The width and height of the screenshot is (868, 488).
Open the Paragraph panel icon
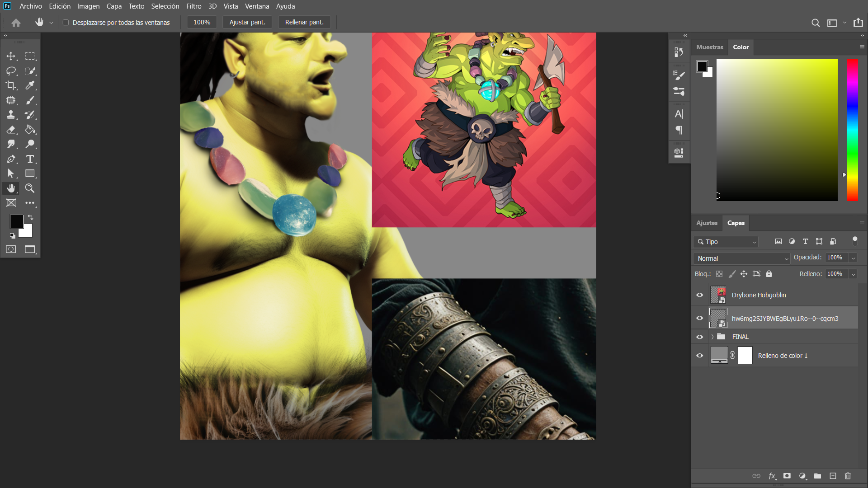679,131
